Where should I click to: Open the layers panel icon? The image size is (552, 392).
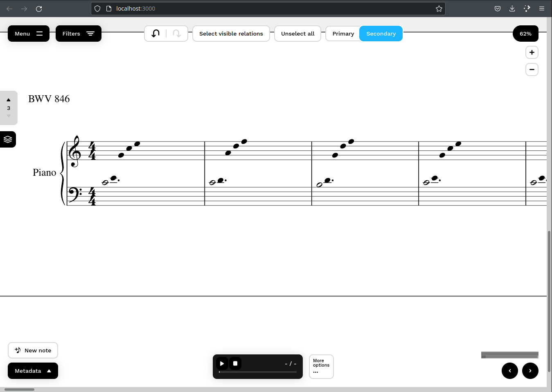click(8, 139)
